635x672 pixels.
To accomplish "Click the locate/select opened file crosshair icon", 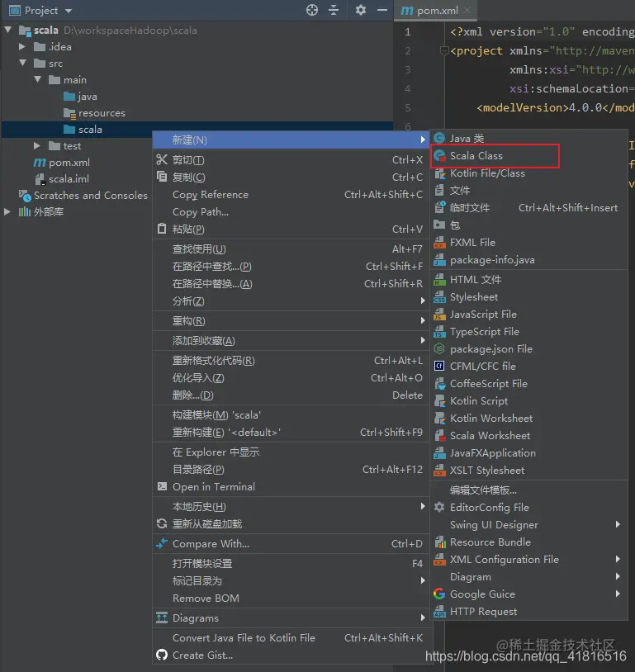I will click(312, 10).
